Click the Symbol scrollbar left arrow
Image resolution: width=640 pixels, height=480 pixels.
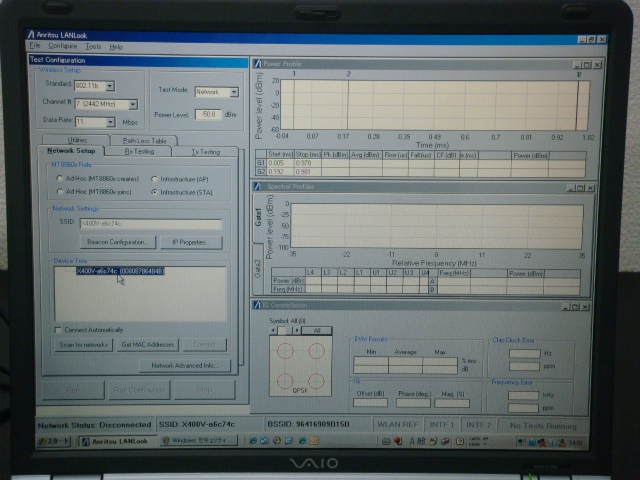[x=273, y=330]
